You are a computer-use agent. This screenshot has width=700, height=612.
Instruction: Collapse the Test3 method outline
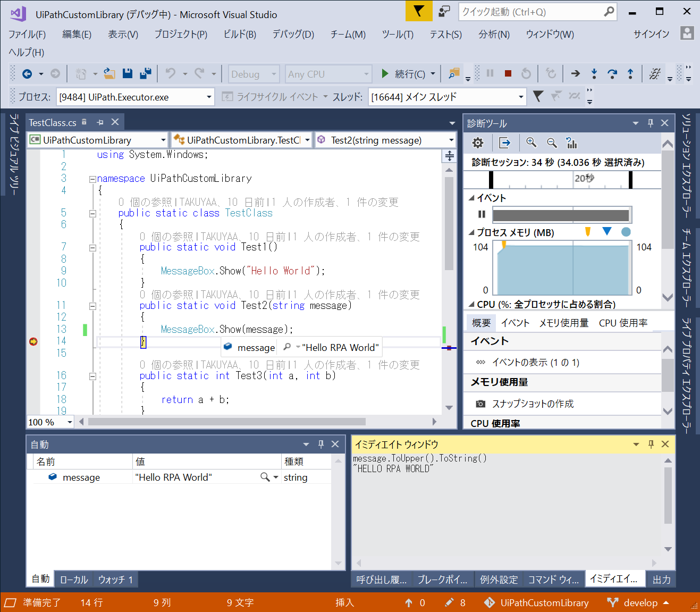pyautogui.click(x=92, y=376)
